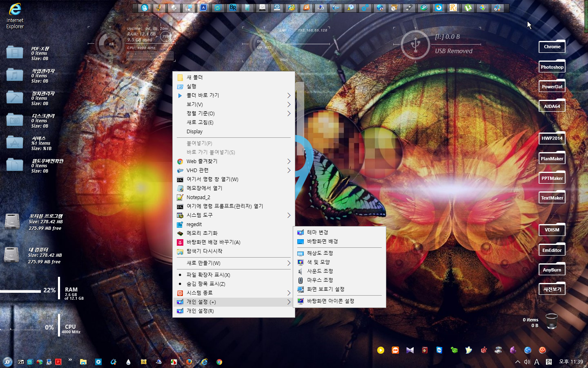588x368 pixels.
Task: Expand the Web 즐겨찾기 submenu
Action: 234,161
